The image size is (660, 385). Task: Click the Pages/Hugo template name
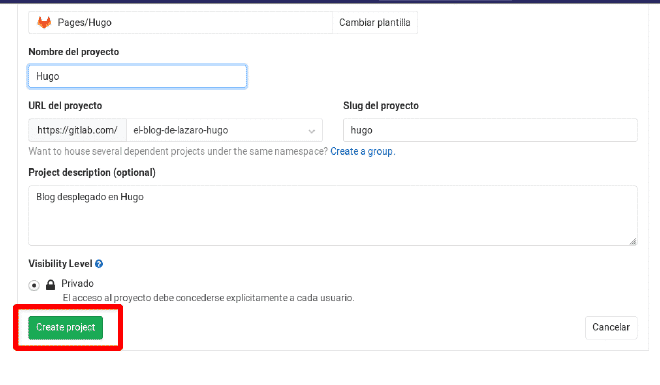pyautogui.click(x=85, y=22)
